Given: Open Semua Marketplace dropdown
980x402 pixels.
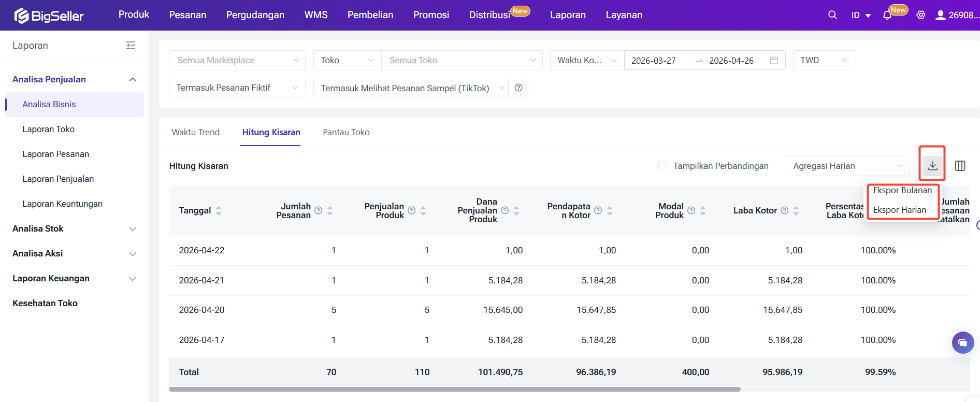Looking at the screenshot, I should pos(237,61).
